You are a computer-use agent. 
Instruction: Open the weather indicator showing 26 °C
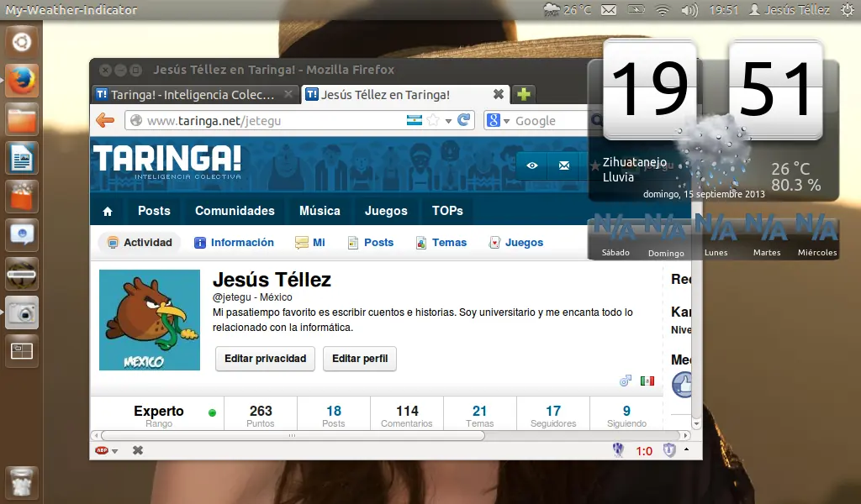pyautogui.click(x=567, y=9)
